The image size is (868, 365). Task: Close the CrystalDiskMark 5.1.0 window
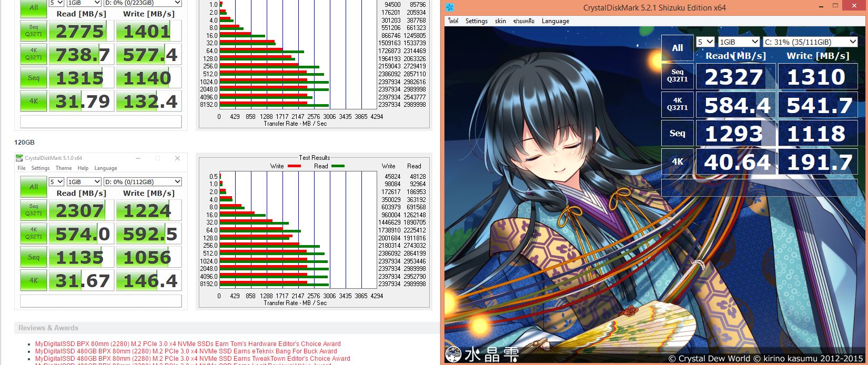point(177,158)
